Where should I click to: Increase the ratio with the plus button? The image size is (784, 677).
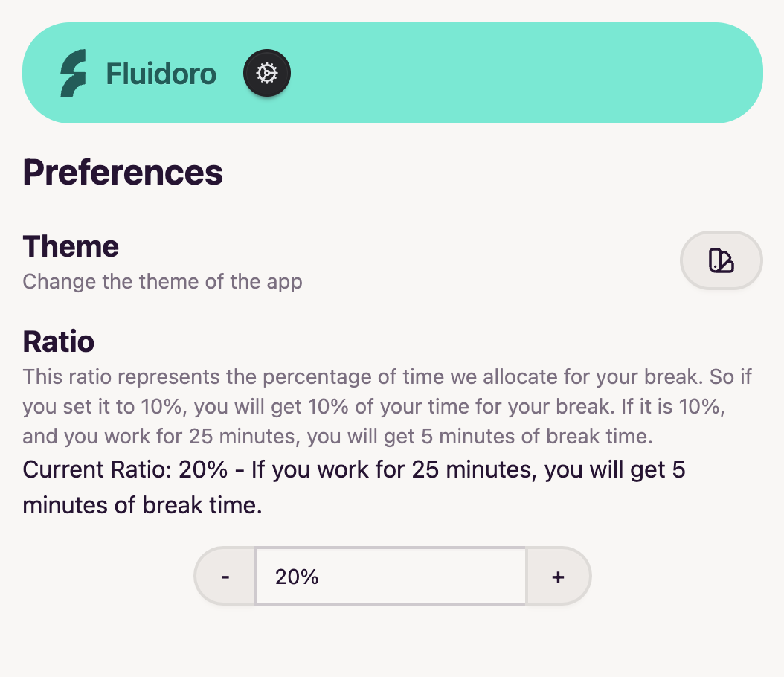coord(558,577)
